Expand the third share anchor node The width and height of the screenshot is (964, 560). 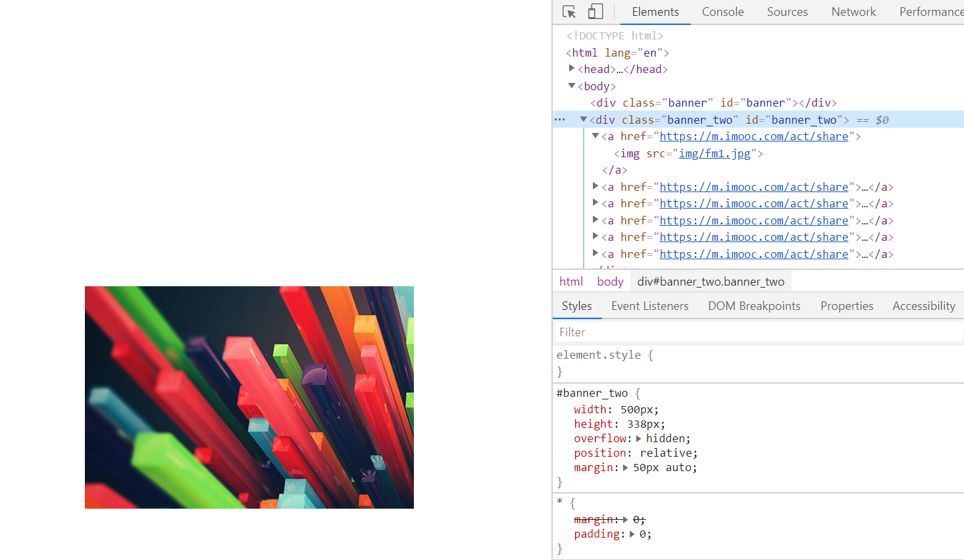click(596, 203)
